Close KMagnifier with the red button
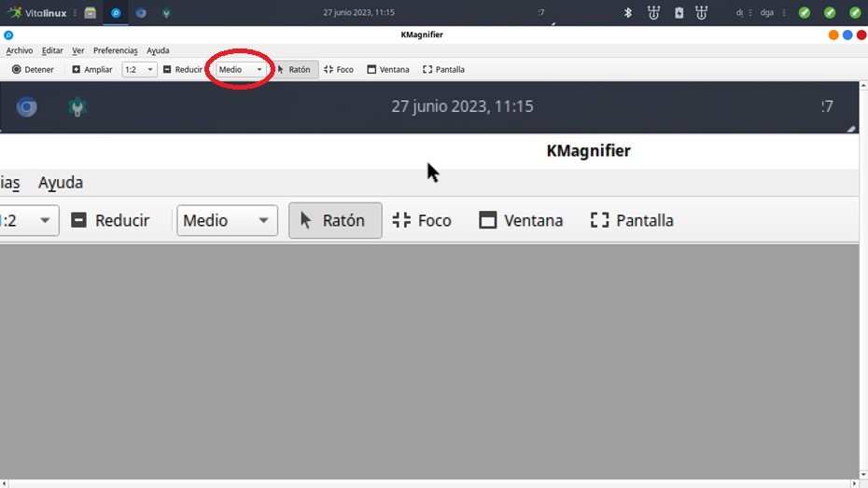The height and width of the screenshot is (488, 868). [861, 35]
